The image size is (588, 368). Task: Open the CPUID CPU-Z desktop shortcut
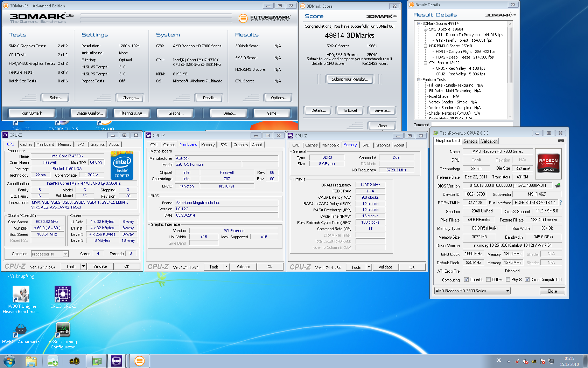[x=63, y=297]
